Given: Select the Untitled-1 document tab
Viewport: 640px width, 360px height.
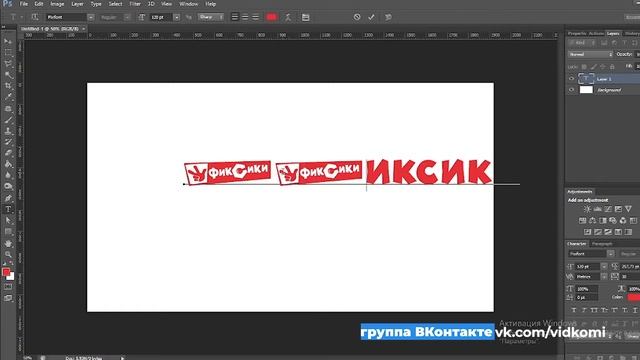Looking at the screenshot, I should pos(50,29).
